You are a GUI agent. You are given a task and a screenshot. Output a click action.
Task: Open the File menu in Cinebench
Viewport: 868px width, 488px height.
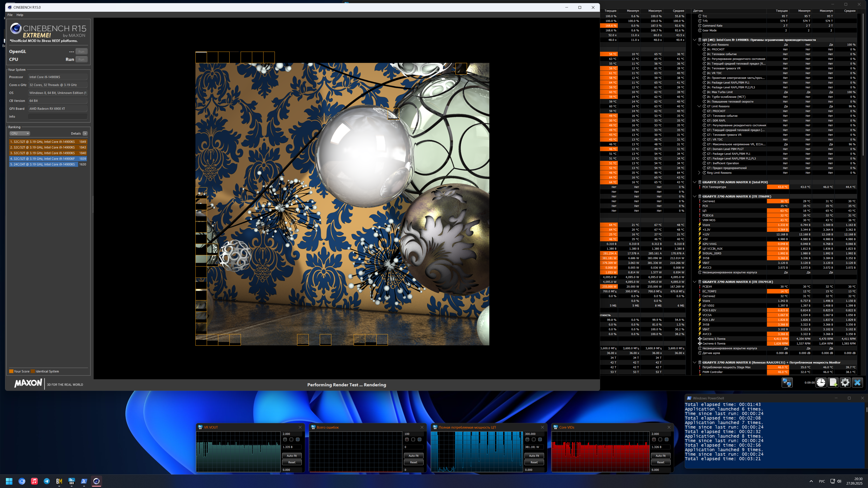click(x=10, y=15)
